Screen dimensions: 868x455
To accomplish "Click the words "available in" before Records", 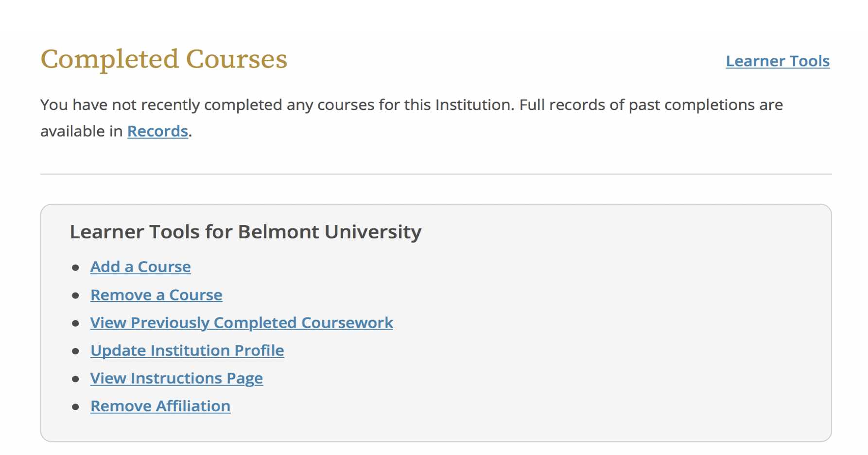I will [81, 131].
